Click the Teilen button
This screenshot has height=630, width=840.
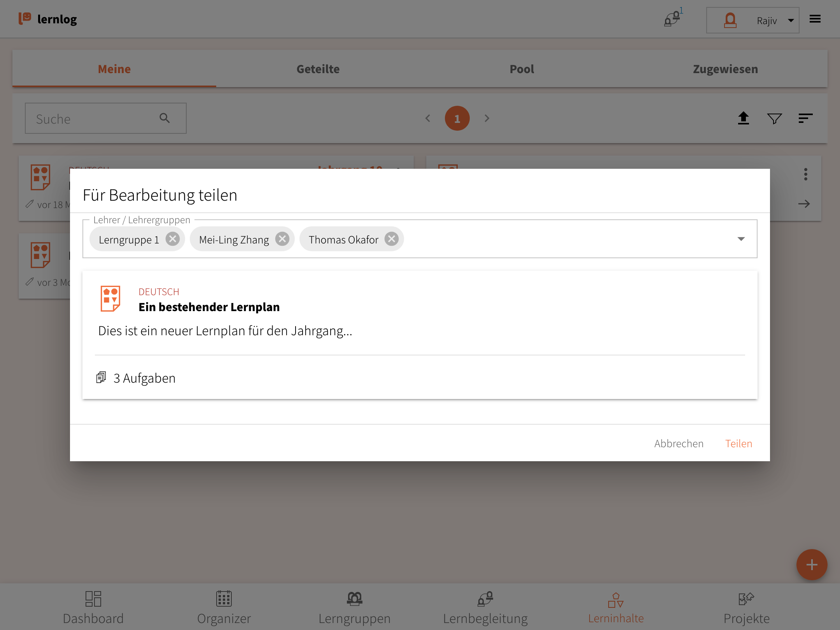(x=738, y=443)
